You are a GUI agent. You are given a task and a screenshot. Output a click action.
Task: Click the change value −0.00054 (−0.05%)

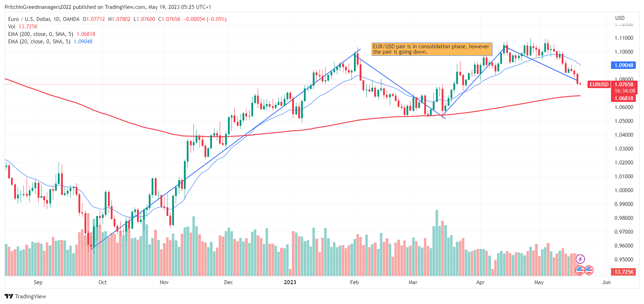click(205, 19)
